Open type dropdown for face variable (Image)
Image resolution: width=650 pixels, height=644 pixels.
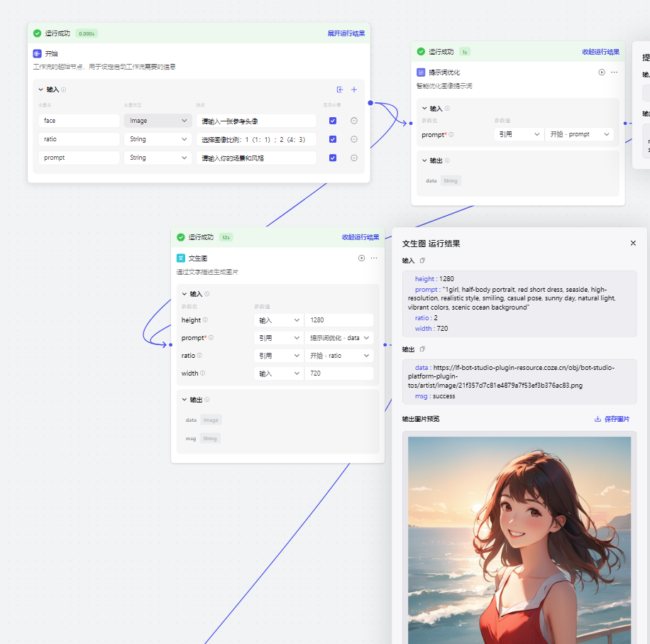click(158, 121)
